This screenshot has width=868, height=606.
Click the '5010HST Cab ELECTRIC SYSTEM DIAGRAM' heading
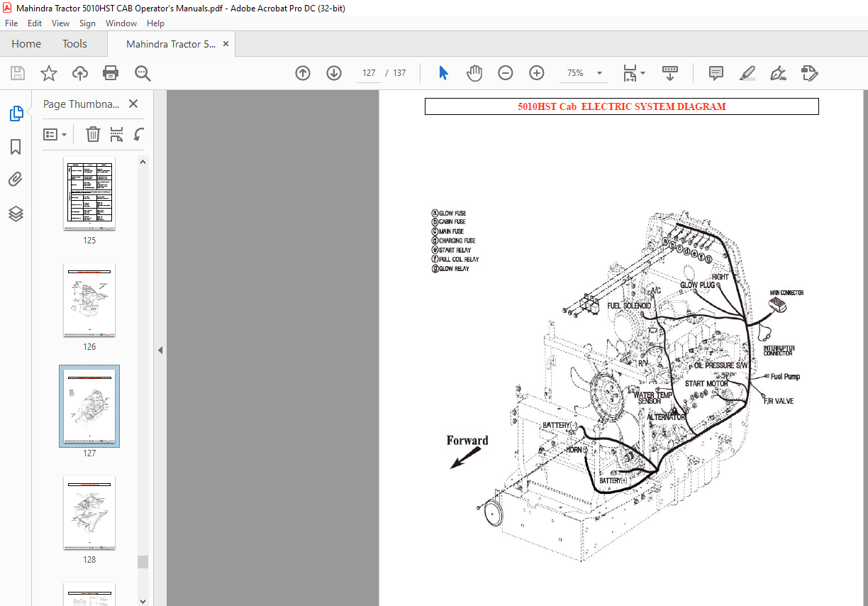click(621, 106)
